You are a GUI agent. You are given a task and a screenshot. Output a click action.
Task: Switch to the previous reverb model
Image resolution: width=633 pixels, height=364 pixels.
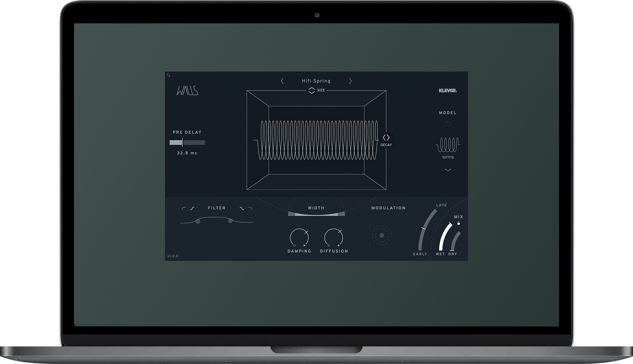coord(448,123)
